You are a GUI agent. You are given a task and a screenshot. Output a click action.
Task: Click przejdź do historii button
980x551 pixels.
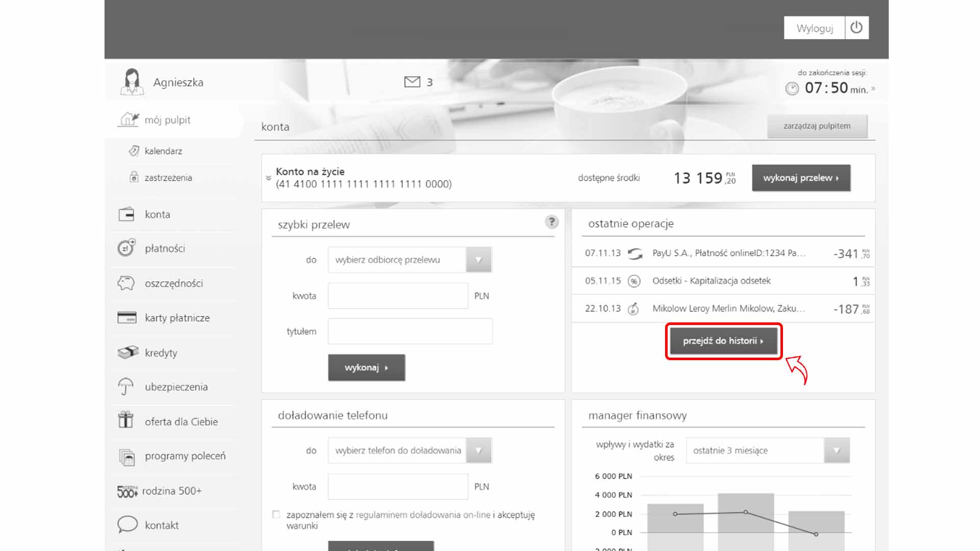tap(723, 341)
